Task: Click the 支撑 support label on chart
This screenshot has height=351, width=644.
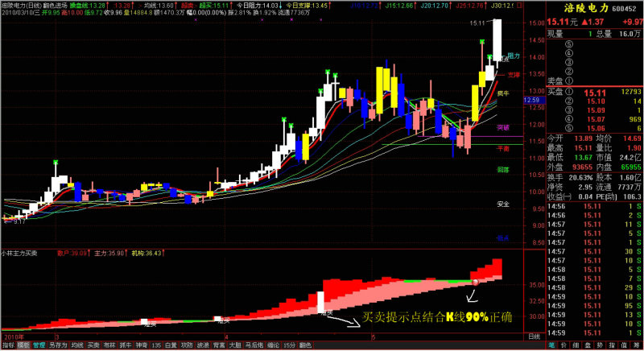Action: coord(514,75)
